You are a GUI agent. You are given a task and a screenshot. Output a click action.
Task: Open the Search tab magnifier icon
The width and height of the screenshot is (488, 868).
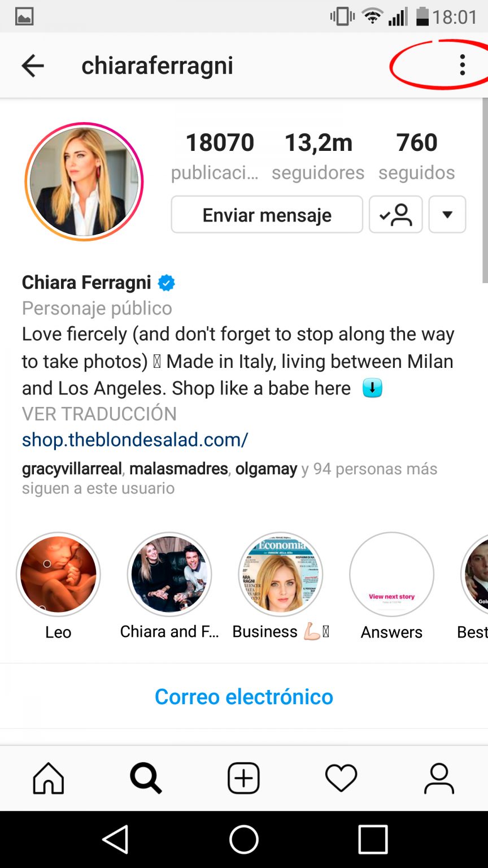146,778
